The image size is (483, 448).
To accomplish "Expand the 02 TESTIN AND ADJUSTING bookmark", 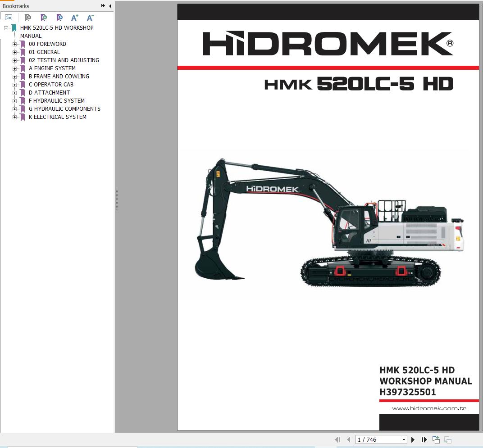I will (14, 60).
